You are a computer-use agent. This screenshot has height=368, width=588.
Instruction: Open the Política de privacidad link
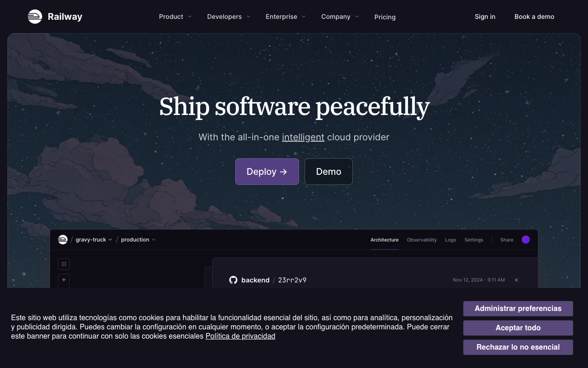[x=240, y=336]
